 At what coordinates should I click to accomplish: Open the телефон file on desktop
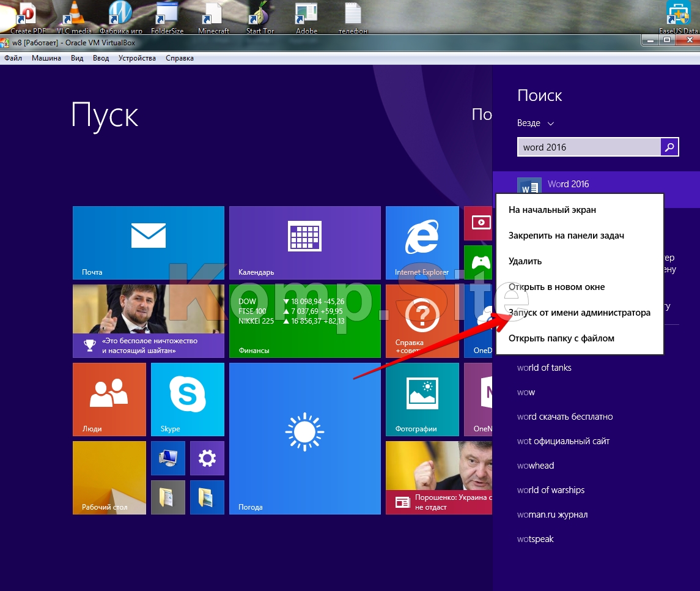(x=353, y=17)
